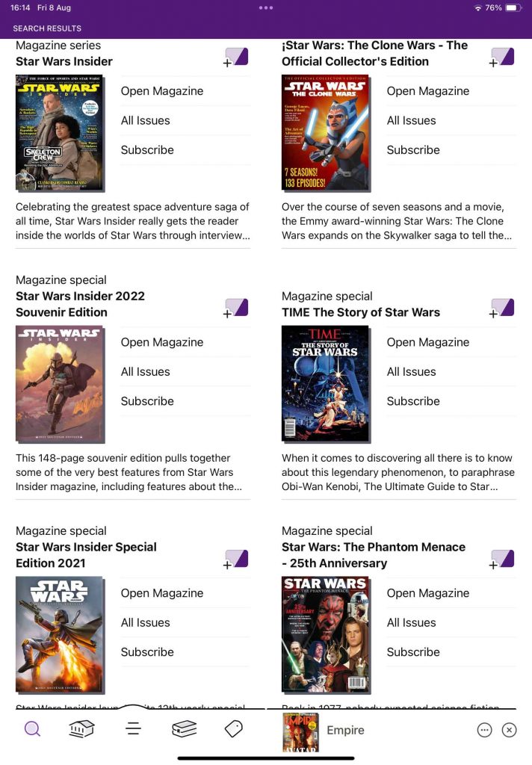This screenshot has width=532, height=765.
Task: Open the stacked books icon in bottom bar
Action: click(x=185, y=729)
